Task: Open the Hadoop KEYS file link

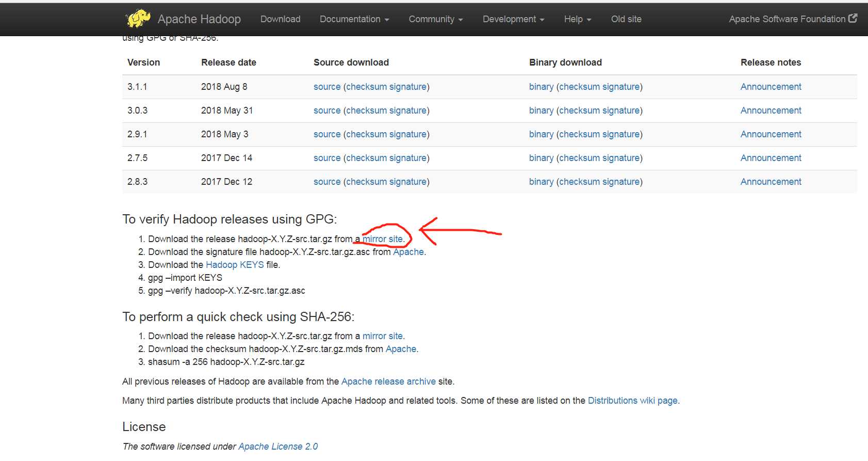Action: 235,265
